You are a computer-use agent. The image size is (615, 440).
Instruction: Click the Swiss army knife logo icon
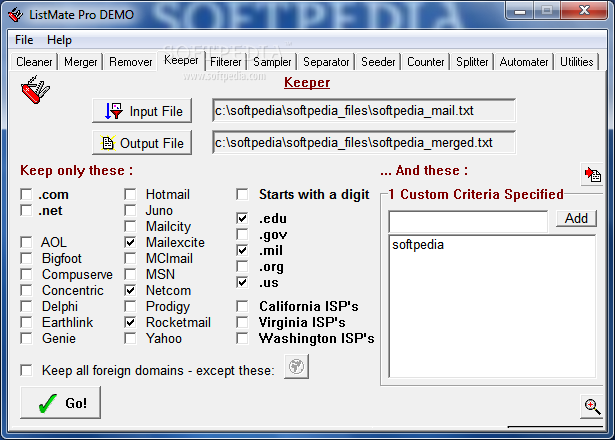pos(35,90)
